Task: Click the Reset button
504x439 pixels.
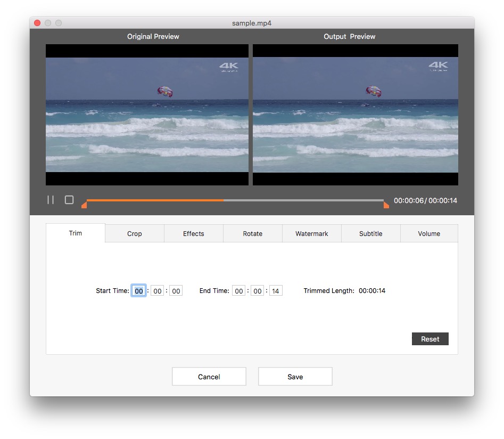Action: (x=429, y=338)
